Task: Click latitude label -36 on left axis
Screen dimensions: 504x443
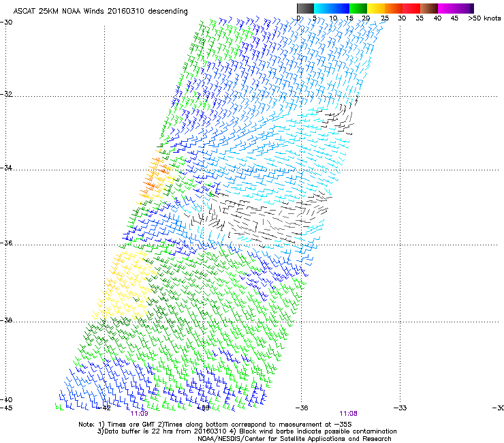Action: 6,243
